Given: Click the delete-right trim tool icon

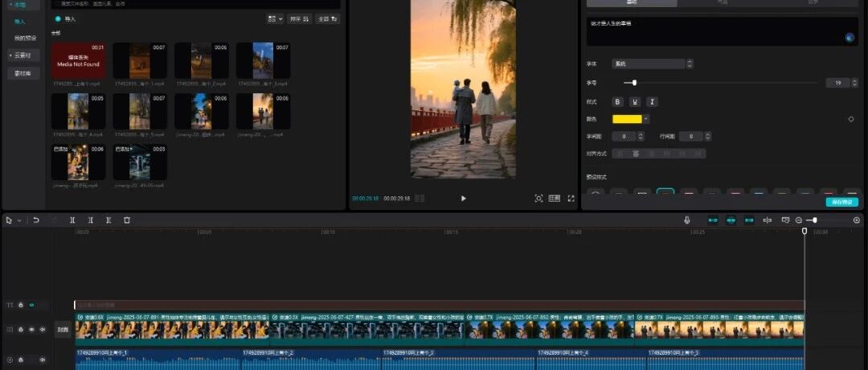Looking at the screenshot, I should coord(108,220).
